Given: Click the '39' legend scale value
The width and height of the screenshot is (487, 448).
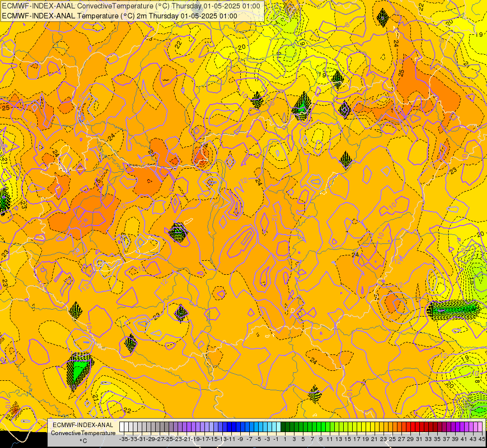Looking at the screenshot, I should pyautogui.click(x=455, y=440).
